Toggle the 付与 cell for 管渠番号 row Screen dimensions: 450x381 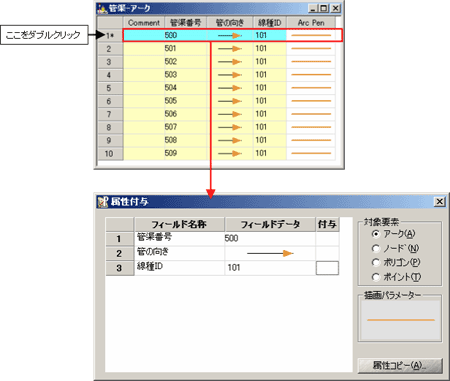pyautogui.click(x=327, y=239)
